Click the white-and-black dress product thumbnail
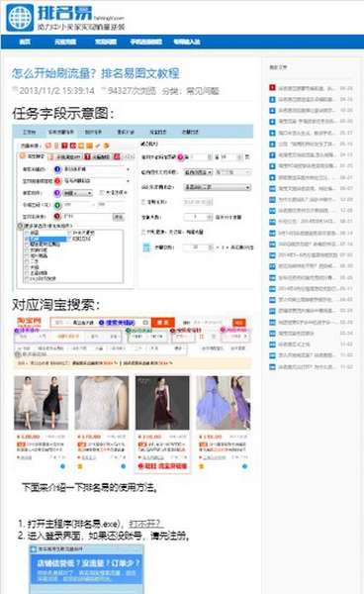Viewport: 364px width, 594px height. click(41, 403)
